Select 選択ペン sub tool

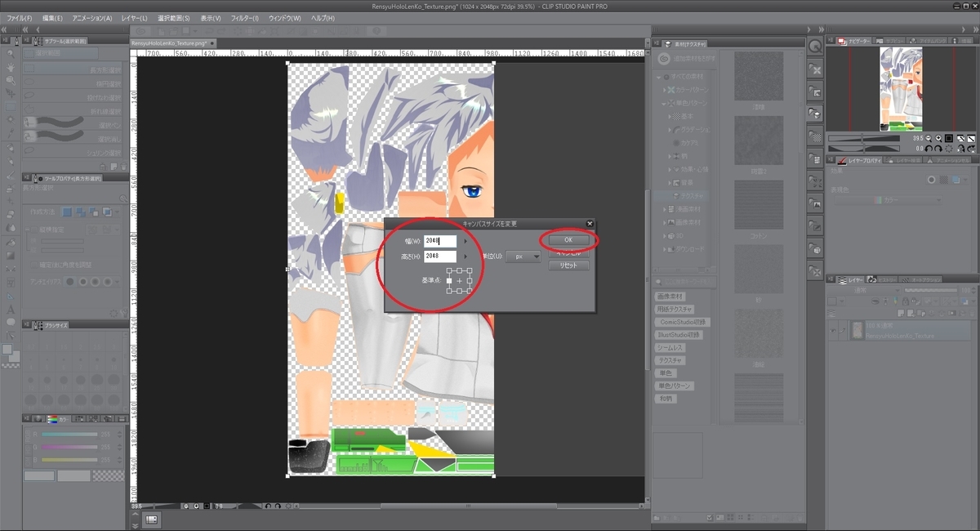[73, 125]
